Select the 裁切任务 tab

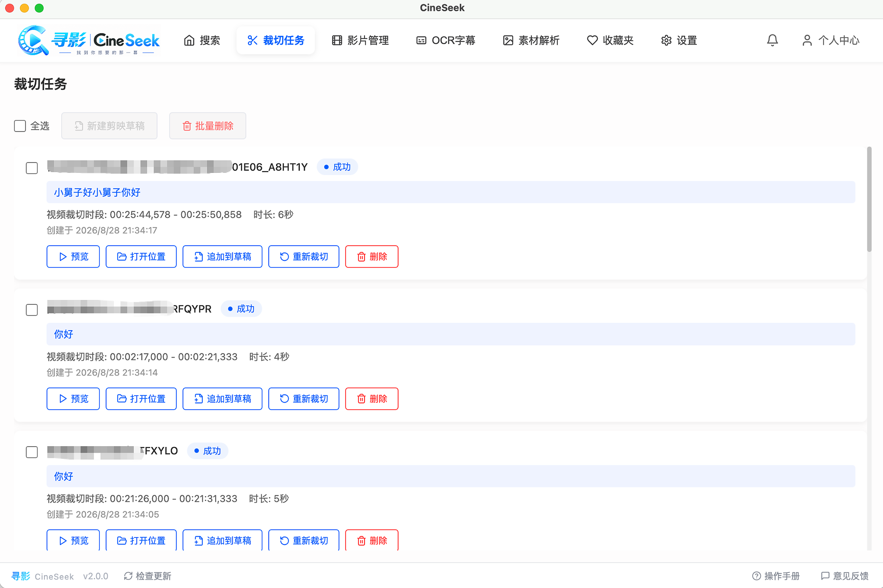coord(276,40)
